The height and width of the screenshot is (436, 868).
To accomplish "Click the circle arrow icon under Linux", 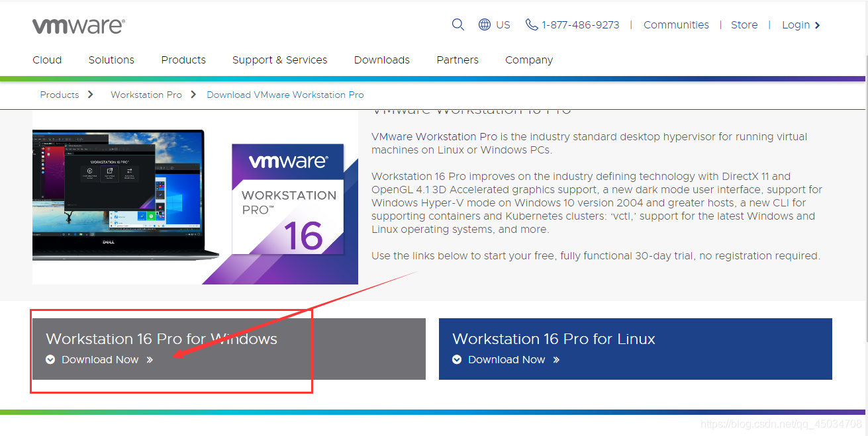I will point(457,359).
